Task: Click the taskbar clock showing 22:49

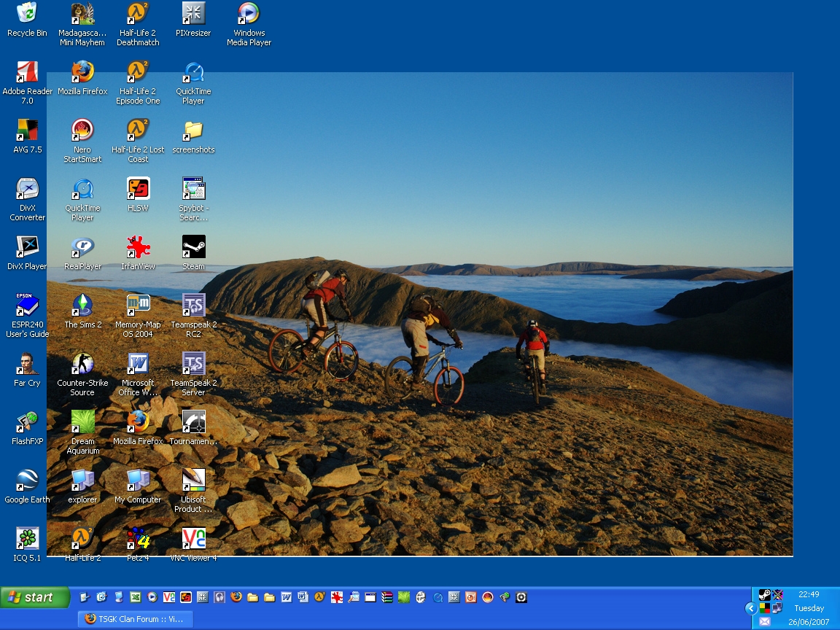Action: (809, 593)
